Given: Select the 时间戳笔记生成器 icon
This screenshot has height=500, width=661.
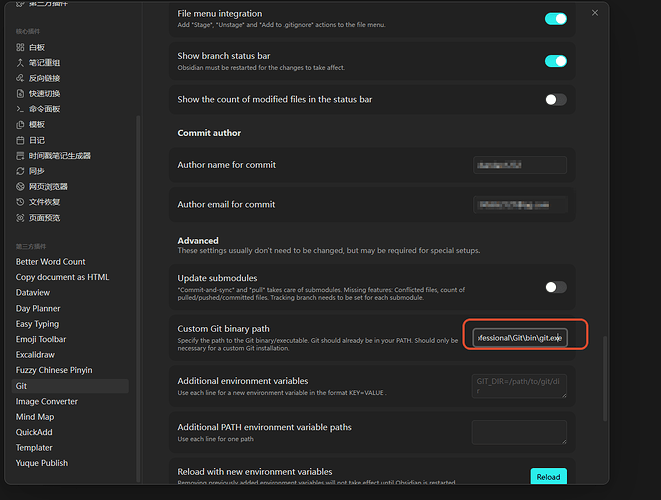Looking at the screenshot, I should [20, 156].
